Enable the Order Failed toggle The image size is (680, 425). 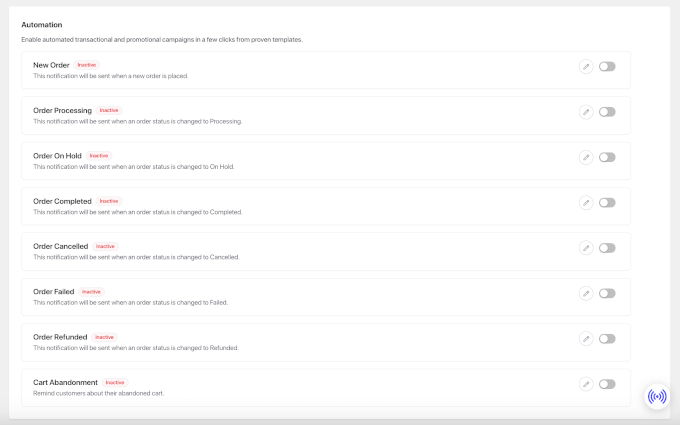(x=607, y=293)
